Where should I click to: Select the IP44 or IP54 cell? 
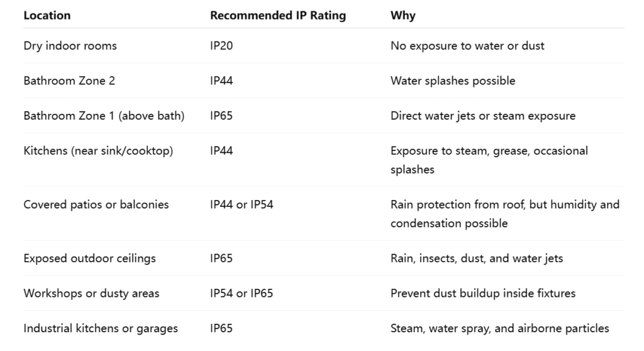coord(241,204)
